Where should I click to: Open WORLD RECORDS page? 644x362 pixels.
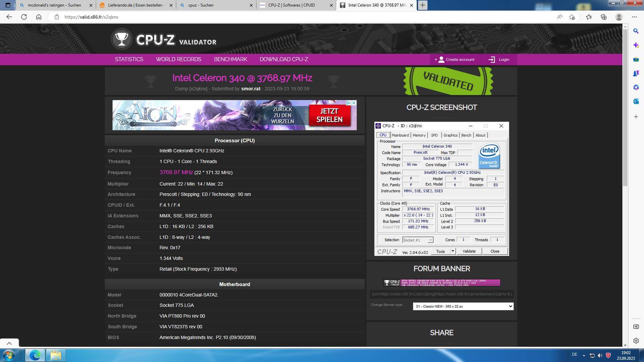tap(178, 59)
